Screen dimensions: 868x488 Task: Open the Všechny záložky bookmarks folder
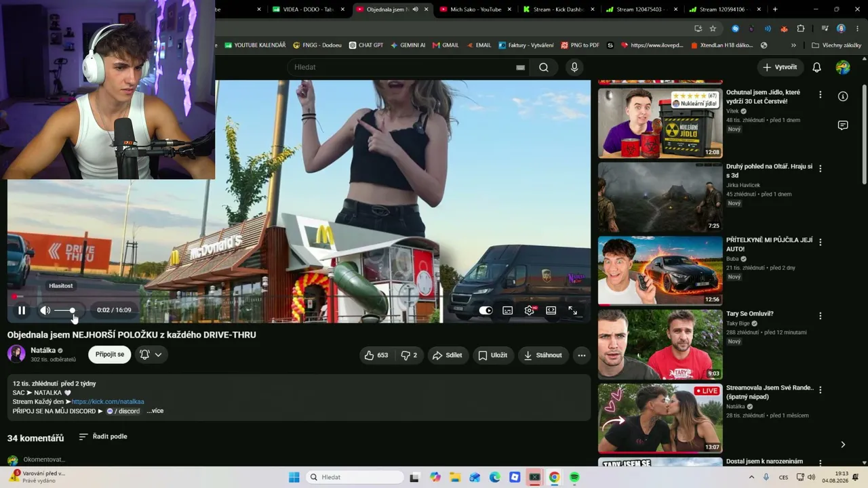point(836,45)
